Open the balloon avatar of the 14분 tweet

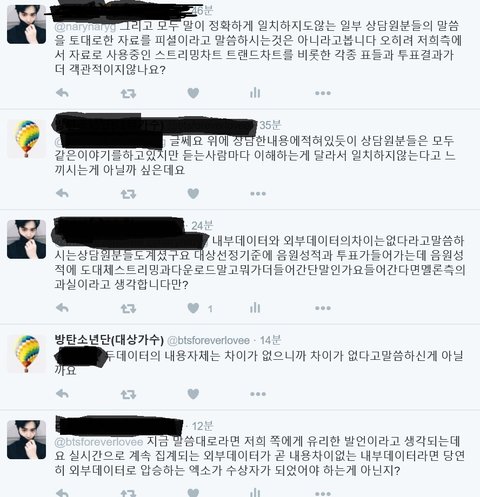click(x=27, y=354)
